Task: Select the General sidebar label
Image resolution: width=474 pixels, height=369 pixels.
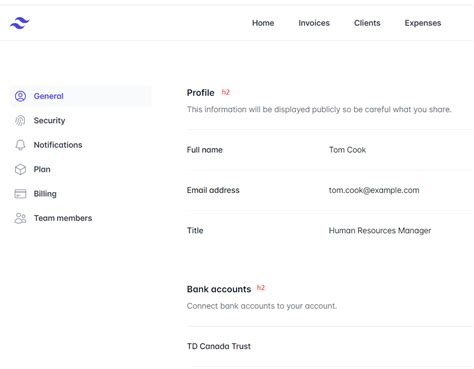Action: (x=48, y=96)
